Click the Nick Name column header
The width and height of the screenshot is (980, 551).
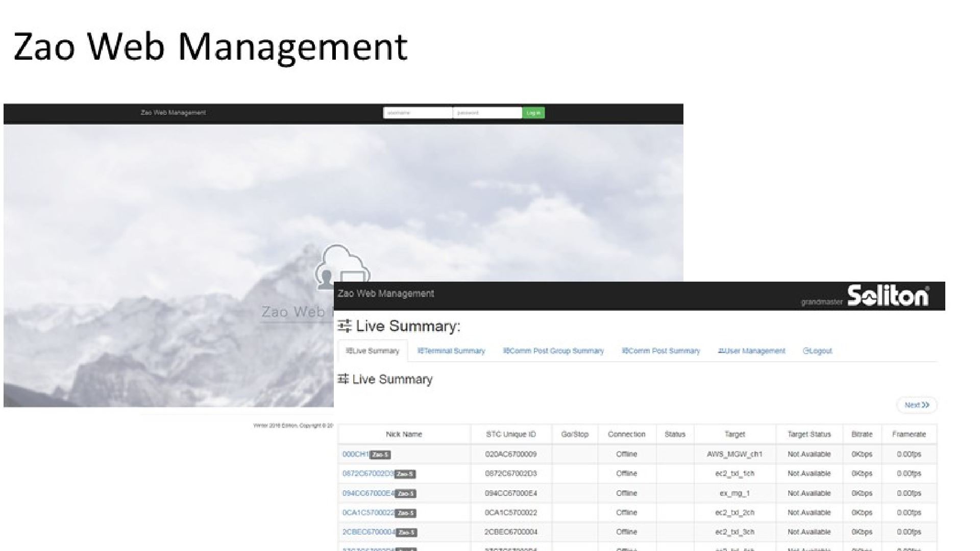(404, 434)
